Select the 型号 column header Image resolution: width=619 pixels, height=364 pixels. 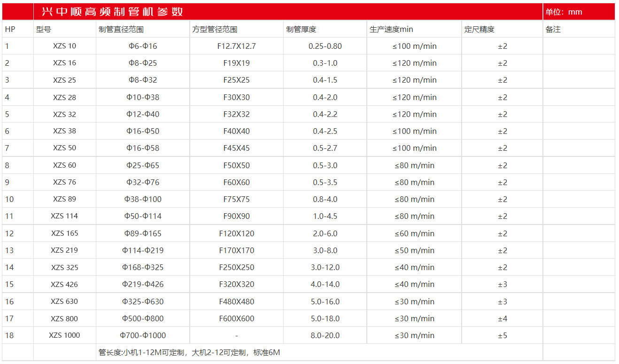tap(43, 29)
